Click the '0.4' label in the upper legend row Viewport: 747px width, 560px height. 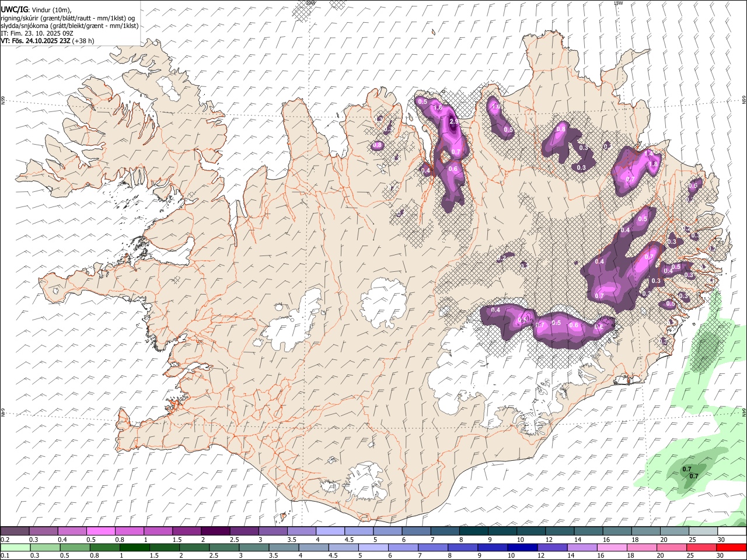(62, 540)
